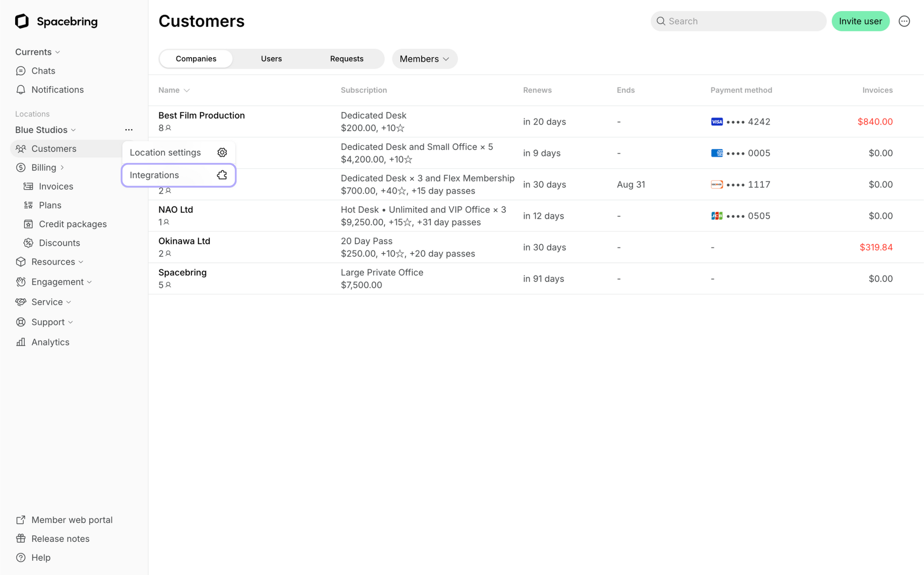
Task: Open the Members filter dropdown
Action: click(425, 59)
